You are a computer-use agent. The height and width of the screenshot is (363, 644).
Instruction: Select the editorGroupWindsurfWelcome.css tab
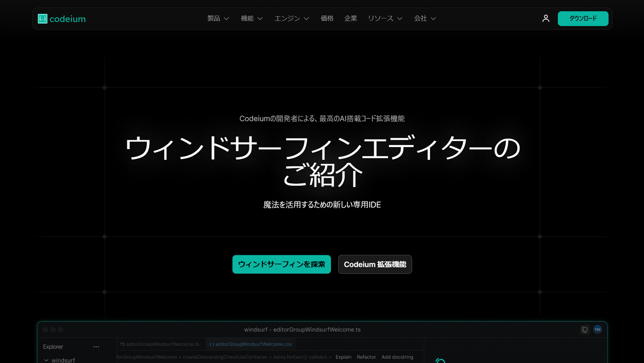(250, 344)
